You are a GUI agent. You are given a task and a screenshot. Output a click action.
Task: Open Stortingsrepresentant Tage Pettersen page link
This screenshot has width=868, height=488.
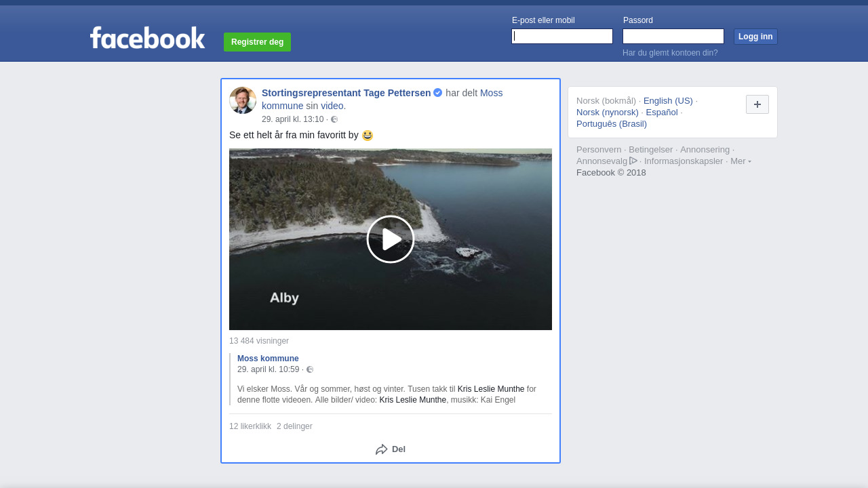347,93
